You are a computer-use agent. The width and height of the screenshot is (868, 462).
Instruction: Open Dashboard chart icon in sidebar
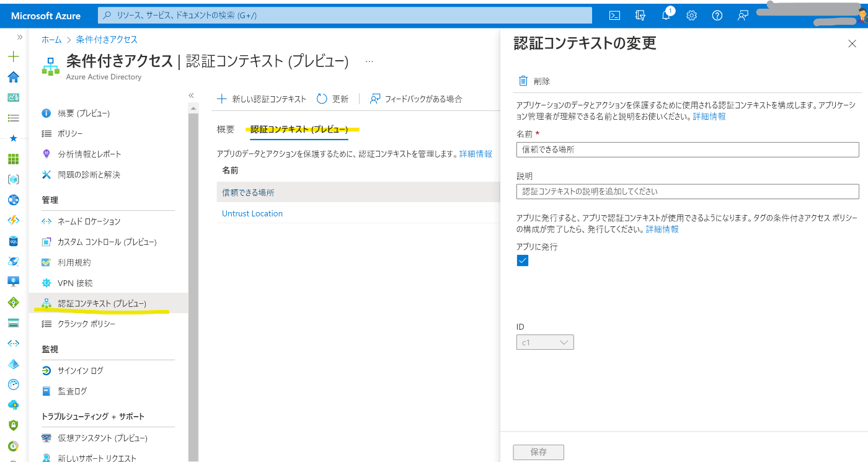13,97
